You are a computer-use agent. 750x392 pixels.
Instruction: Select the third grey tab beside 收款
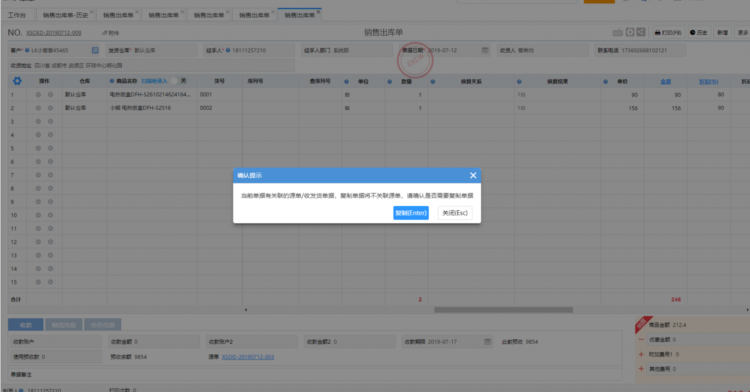[x=102, y=325]
